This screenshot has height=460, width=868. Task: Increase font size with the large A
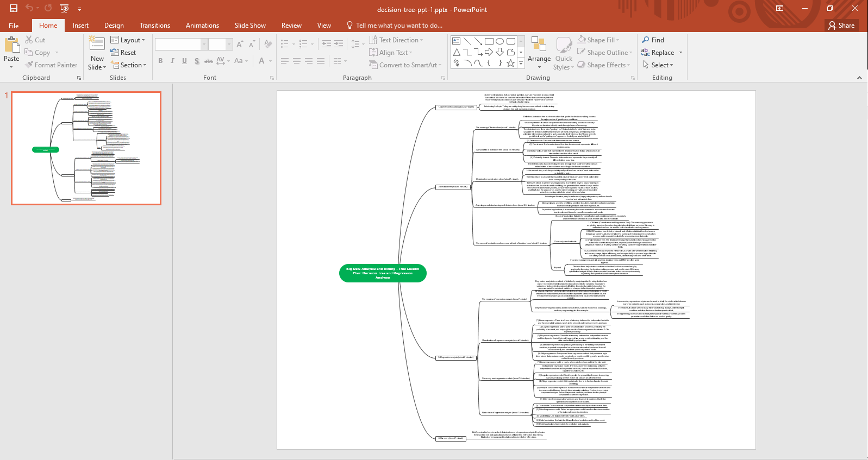[240, 45]
